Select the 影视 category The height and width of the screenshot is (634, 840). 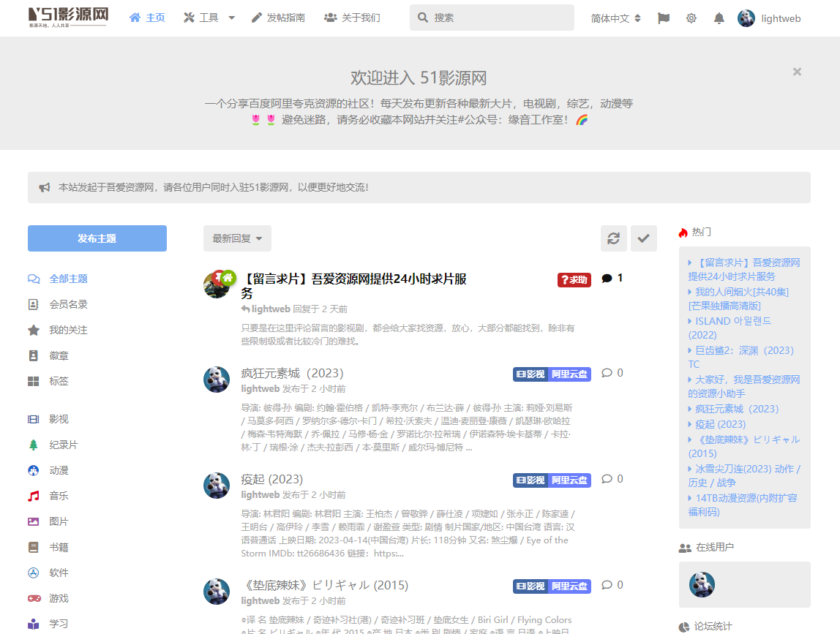tap(48, 419)
